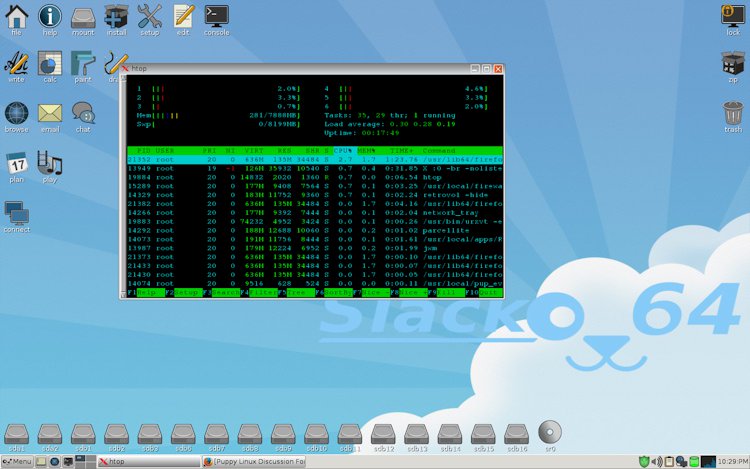The height and width of the screenshot is (469, 750).
Task: Select process 13949 X :0 row
Action: [x=315, y=168]
